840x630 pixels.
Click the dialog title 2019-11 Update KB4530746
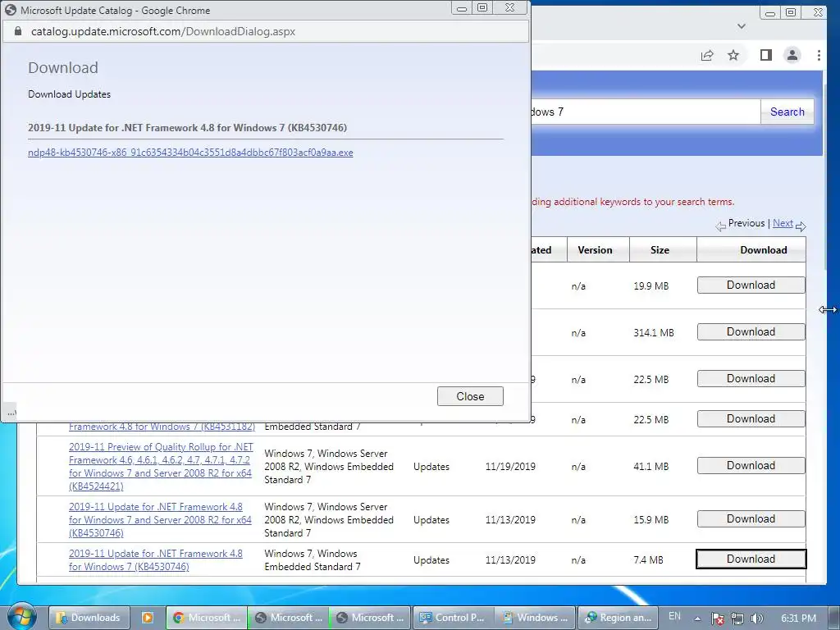188,128
